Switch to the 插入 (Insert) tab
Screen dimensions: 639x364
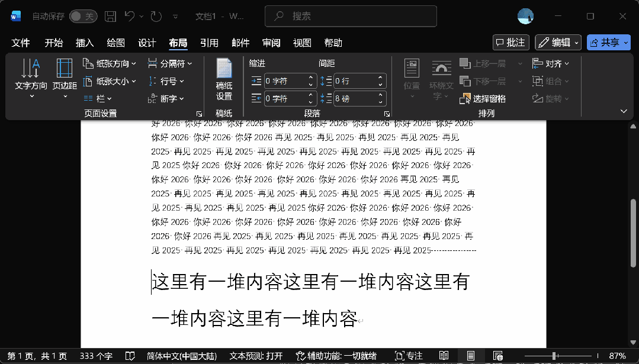click(x=85, y=43)
